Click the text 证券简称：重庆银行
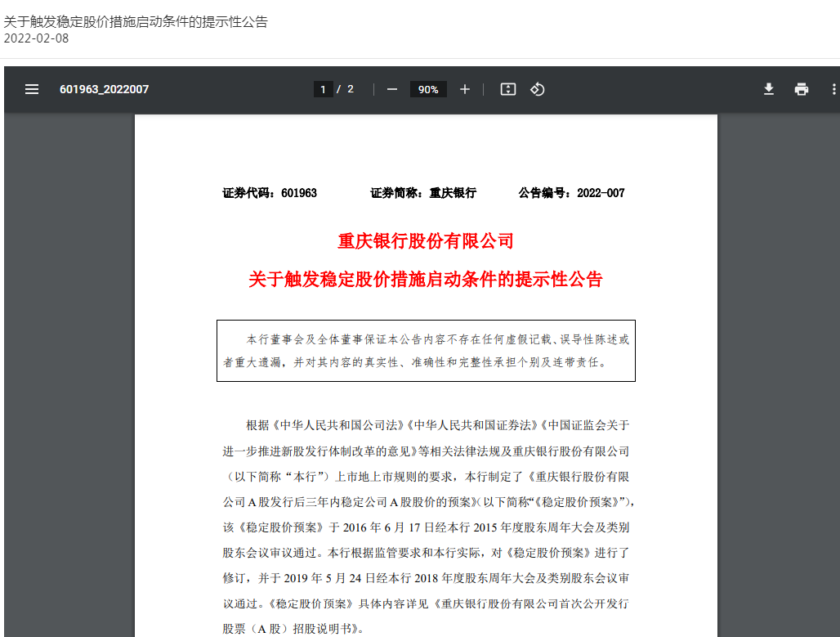 [x=423, y=193]
